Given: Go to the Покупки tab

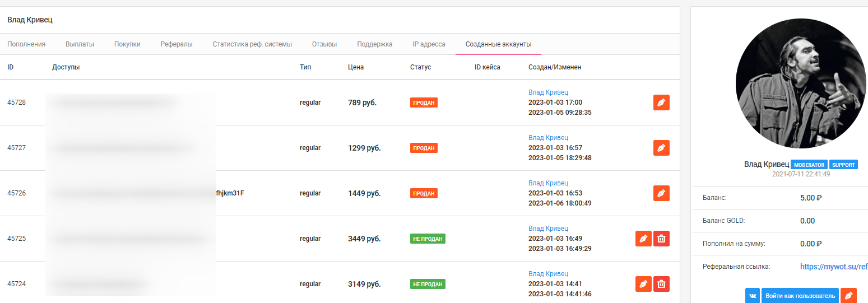Looking at the screenshot, I should (x=127, y=44).
